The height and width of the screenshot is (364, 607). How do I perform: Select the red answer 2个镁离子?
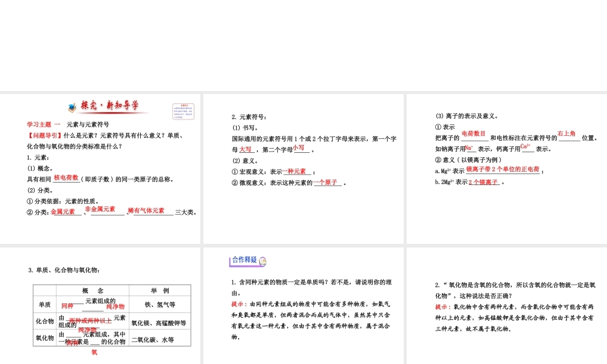[483, 182]
